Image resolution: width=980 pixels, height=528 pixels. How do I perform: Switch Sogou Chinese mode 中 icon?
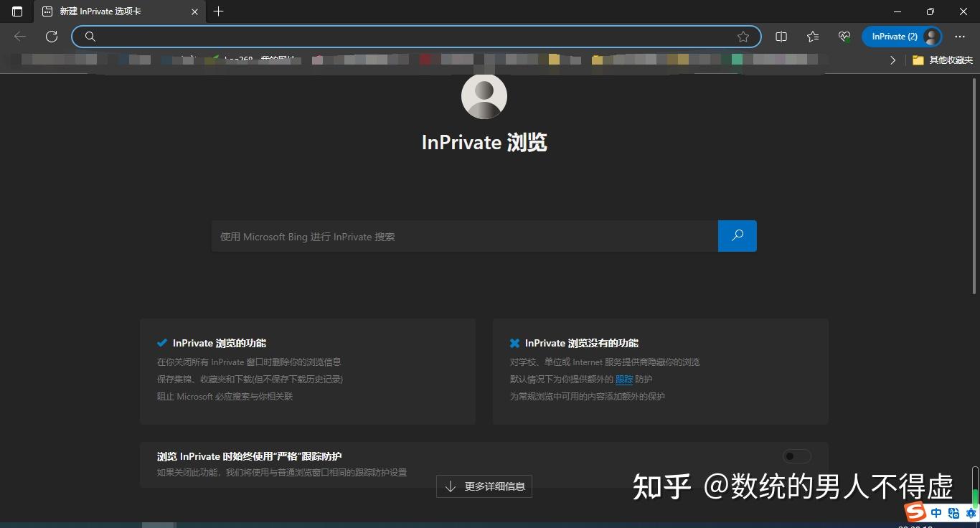(936, 513)
